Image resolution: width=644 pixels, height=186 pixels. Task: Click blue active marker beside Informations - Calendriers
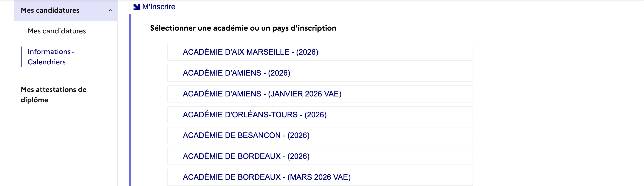(21, 57)
